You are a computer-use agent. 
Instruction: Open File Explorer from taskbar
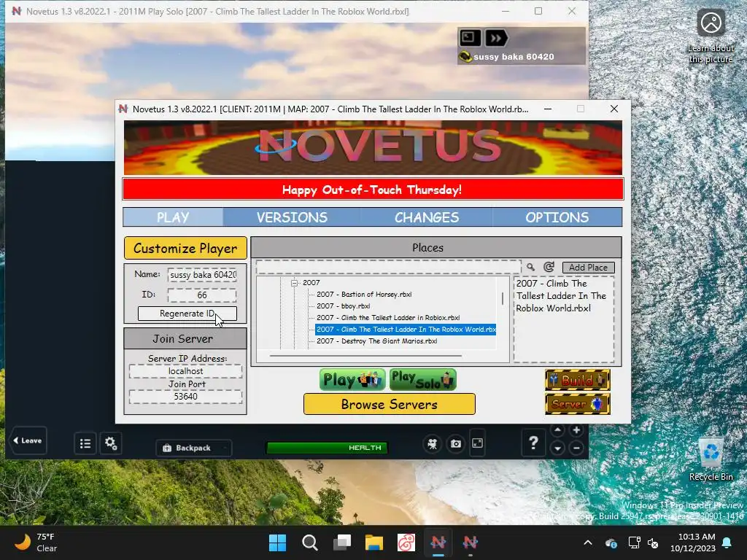(374, 542)
